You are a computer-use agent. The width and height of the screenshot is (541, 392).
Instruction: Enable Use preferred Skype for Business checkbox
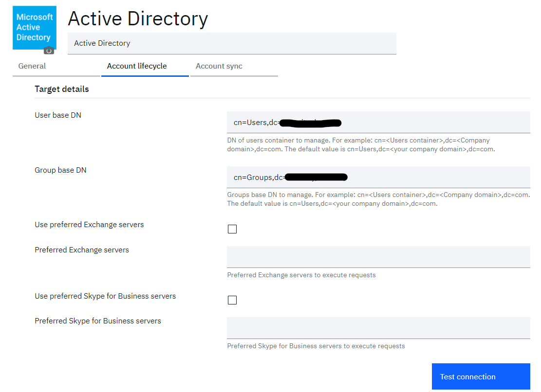pos(232,300)
